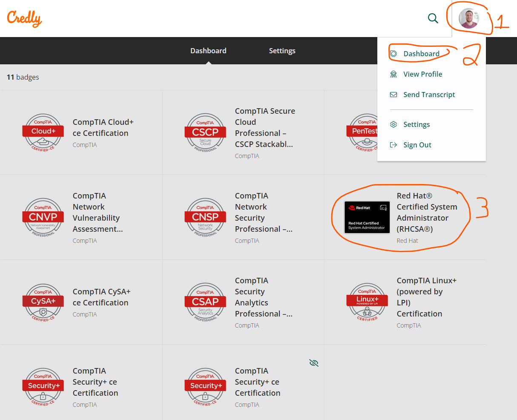The height and width of the screenshot is (420, 517).
Task: Open the Red Hat RHCSA badge thumbnail
Action: point(367,217)
